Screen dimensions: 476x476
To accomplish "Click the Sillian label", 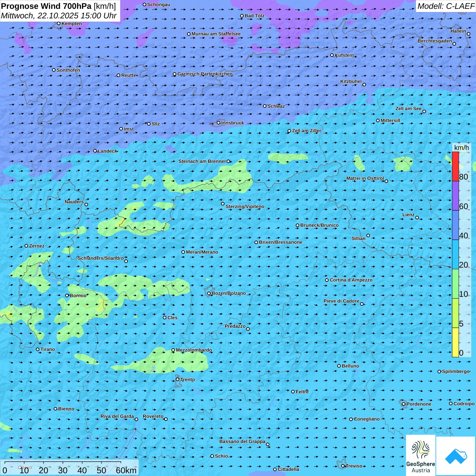I will tap(358, 238).
